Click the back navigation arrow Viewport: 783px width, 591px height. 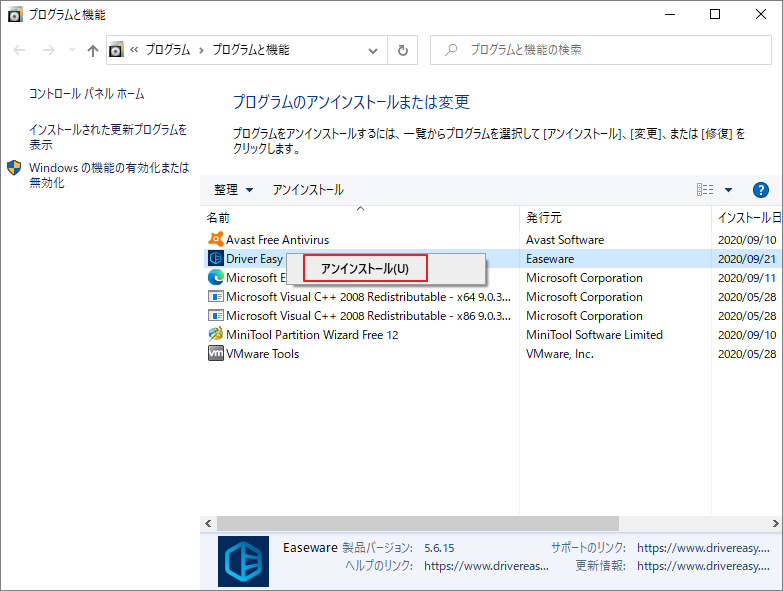19,50
